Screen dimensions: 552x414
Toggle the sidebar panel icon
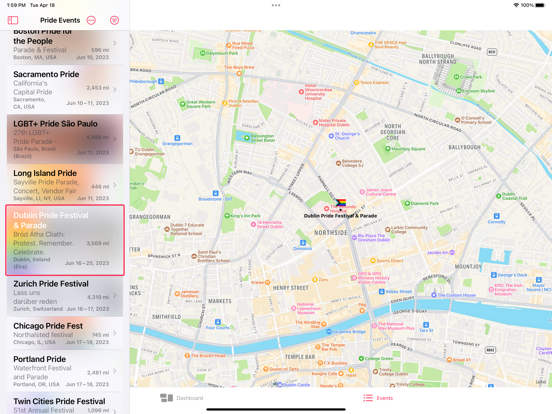click(13, 20)
